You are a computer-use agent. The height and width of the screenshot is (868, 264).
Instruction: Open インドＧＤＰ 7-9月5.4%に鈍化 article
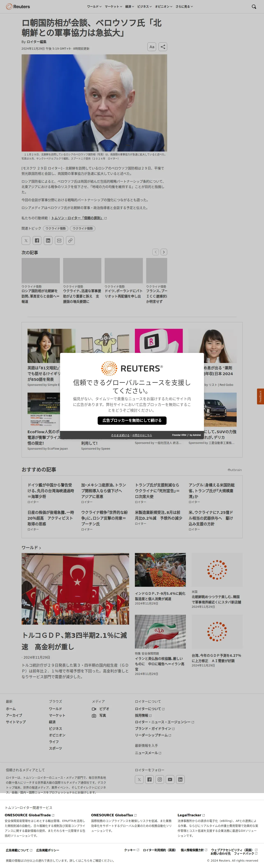click(x=160, y=596)
